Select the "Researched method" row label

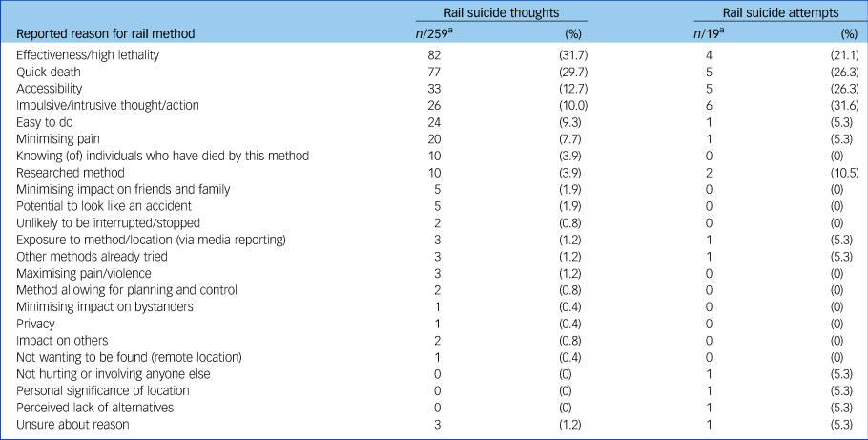coord(70,172)
